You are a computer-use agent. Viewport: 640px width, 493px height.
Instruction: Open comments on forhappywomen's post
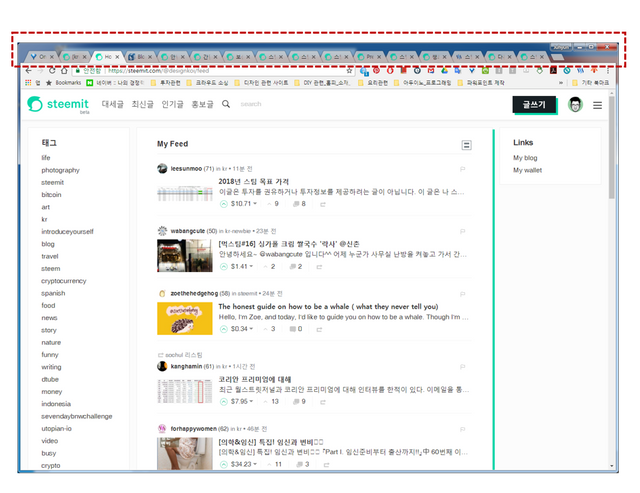tap(302, 464)
